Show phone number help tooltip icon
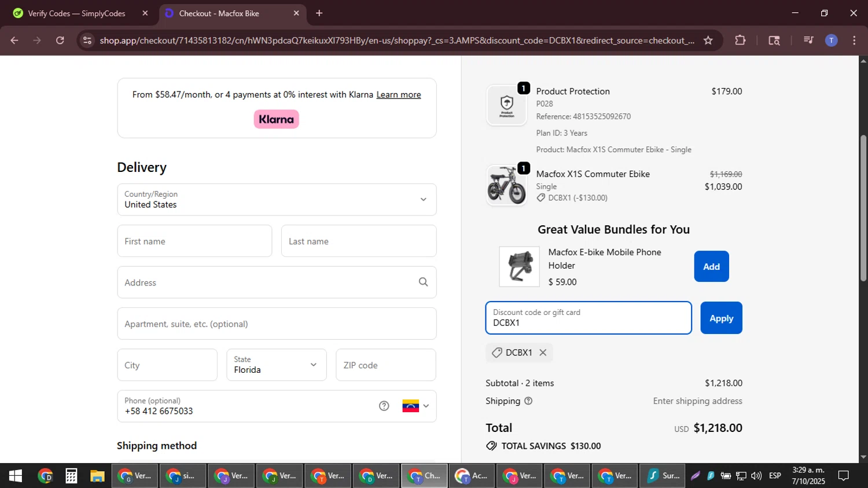Screen dimensions: 868x488 [x=384, y=406]
